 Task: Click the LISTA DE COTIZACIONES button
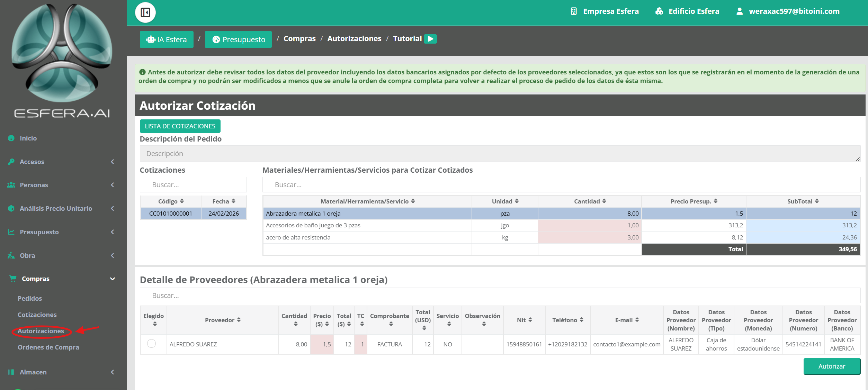coord(180,126)
